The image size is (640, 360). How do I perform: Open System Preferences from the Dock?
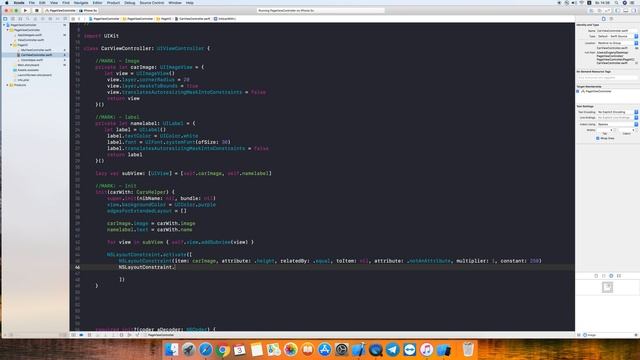(x=342, y=349)
